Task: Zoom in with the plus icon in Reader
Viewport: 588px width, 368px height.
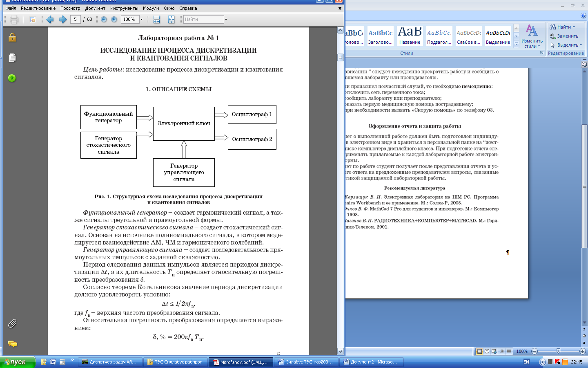Action: pos(114,19)
